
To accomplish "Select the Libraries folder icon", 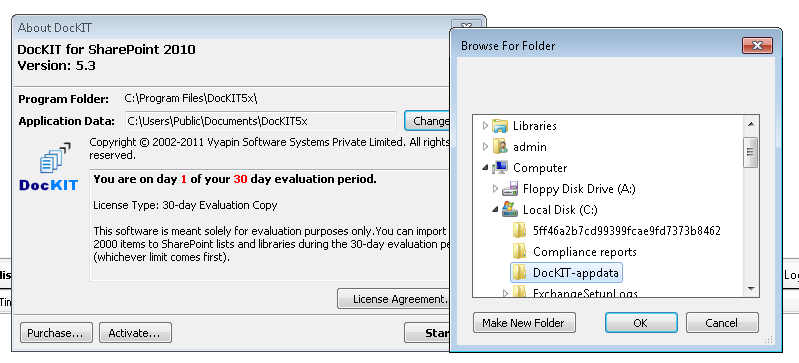I will pos(500,126).
